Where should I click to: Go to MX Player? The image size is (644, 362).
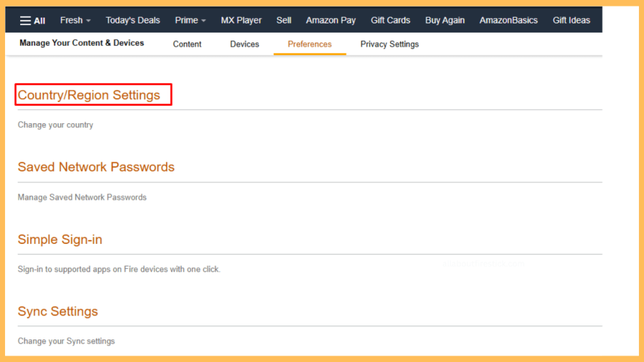pos(241,20)
